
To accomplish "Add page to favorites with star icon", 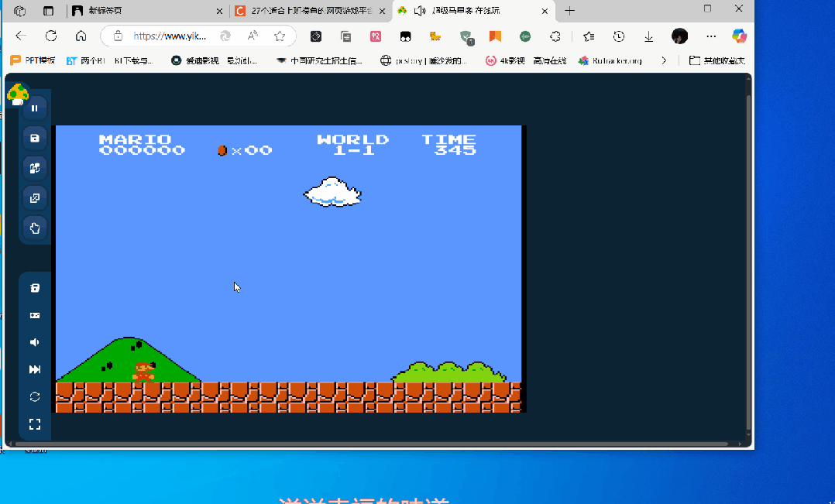I will pyautogui.click(x=280, y=36).
